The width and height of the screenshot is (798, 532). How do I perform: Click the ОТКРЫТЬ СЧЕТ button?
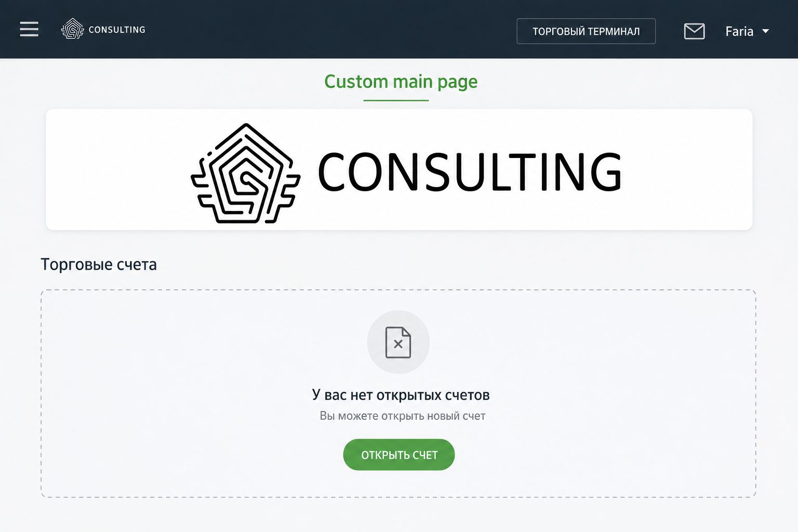(x=399, y=455)
